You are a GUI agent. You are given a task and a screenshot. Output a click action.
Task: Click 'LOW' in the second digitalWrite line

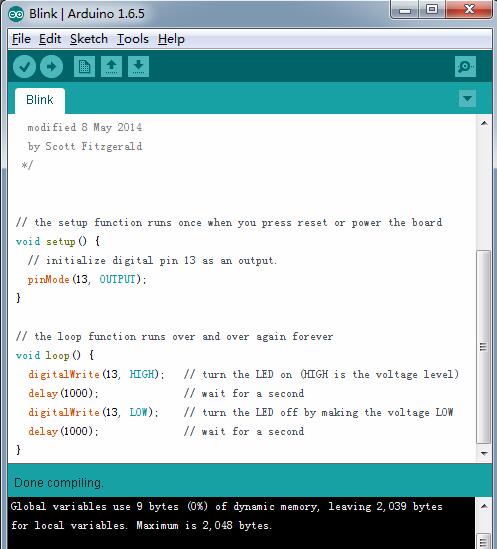[x=139, y=412]
